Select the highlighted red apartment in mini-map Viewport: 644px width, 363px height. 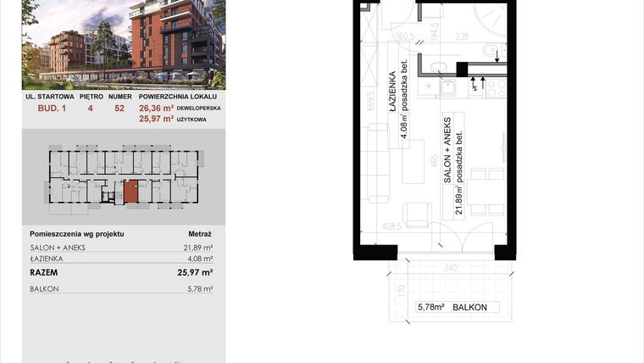[130, 191]
